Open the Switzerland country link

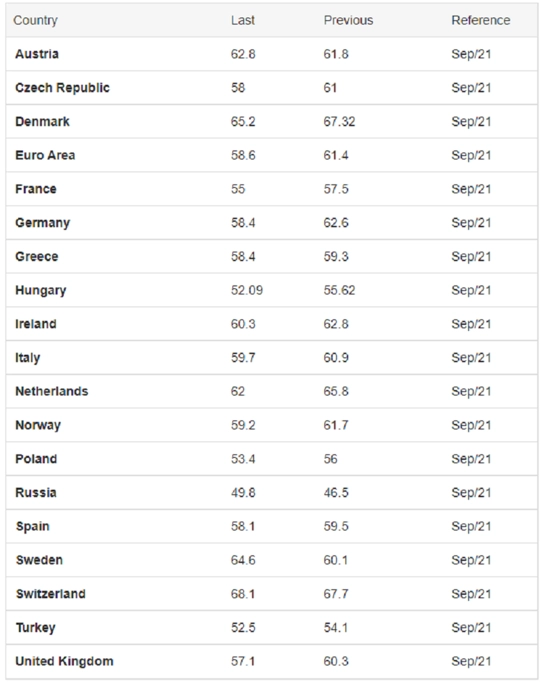coord(51,594)
